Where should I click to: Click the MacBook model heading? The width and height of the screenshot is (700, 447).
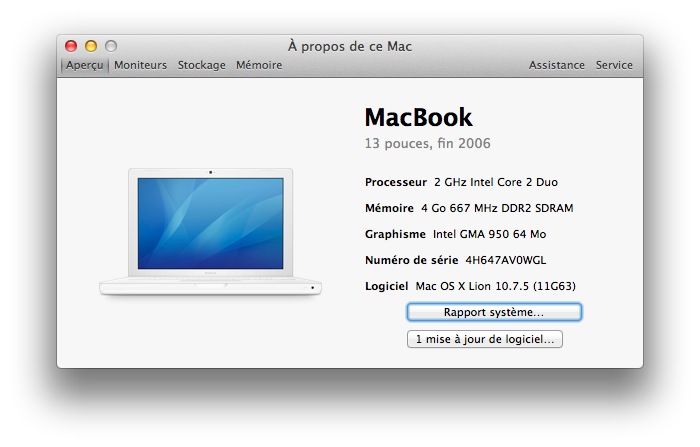[418, 117]
